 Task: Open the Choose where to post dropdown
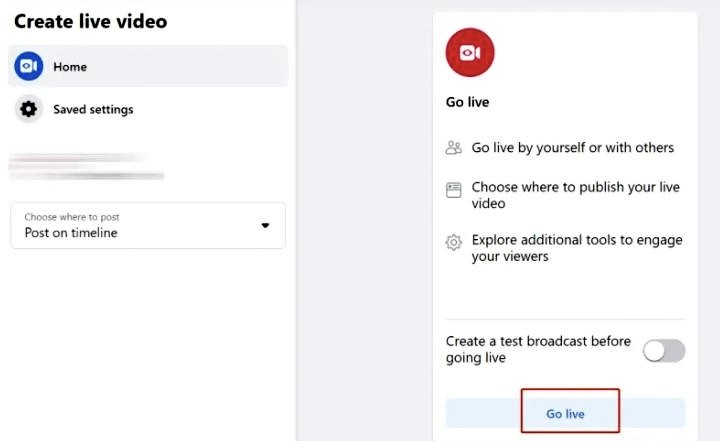[x=148, y=225]
